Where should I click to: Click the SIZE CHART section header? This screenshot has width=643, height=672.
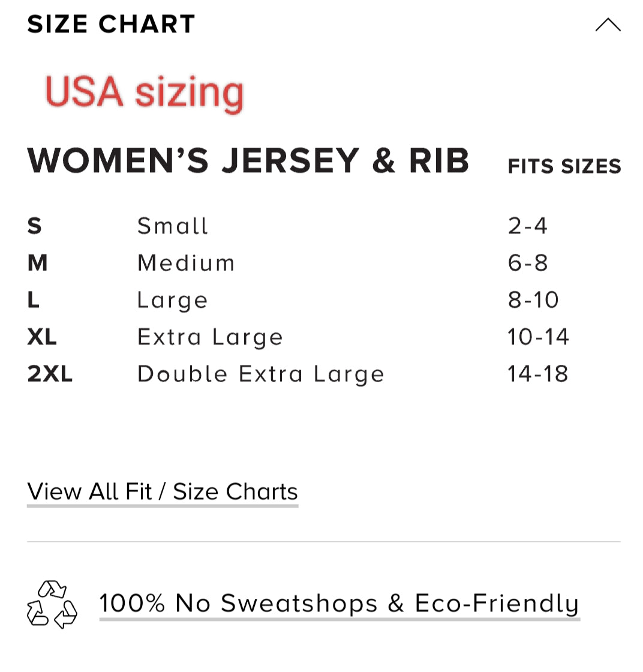(x=112, y=24)
